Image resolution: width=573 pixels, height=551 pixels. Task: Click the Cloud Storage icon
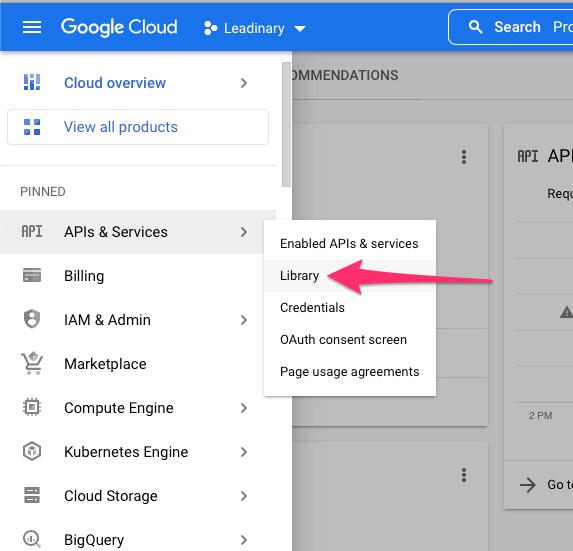[32, 495]
